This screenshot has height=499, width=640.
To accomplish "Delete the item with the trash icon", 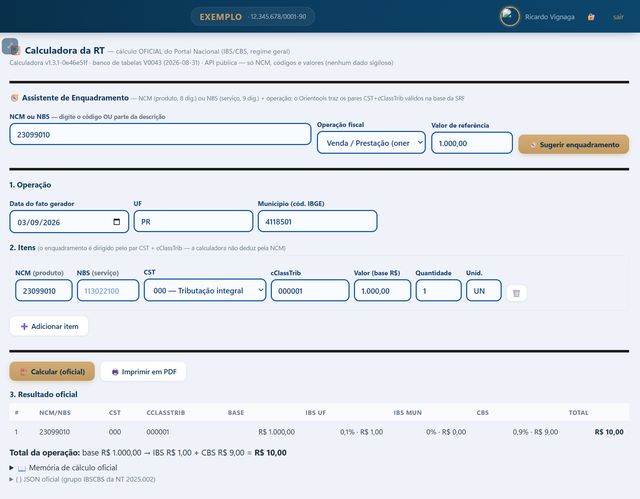I will (x=516, y=293).
